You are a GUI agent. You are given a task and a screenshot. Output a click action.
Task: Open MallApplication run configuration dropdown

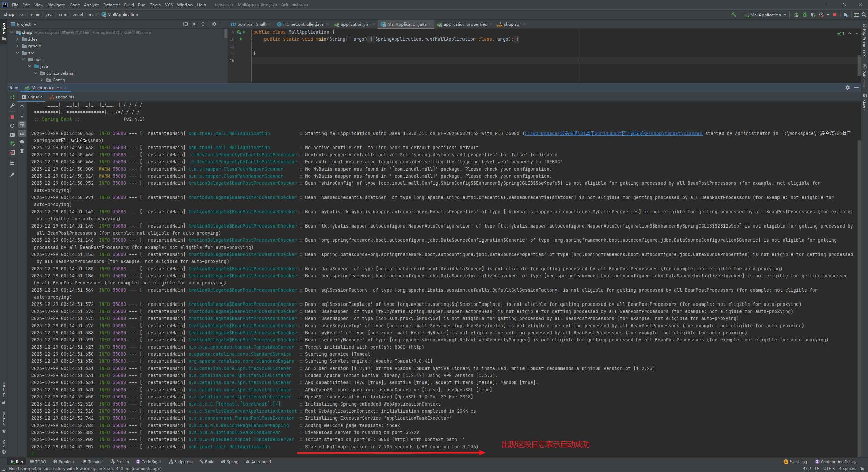click(765, 15)
